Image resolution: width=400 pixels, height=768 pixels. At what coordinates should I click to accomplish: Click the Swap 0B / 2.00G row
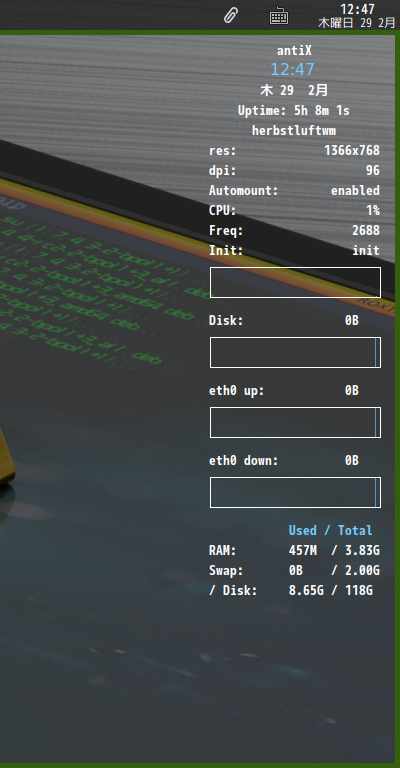point(294,571)
